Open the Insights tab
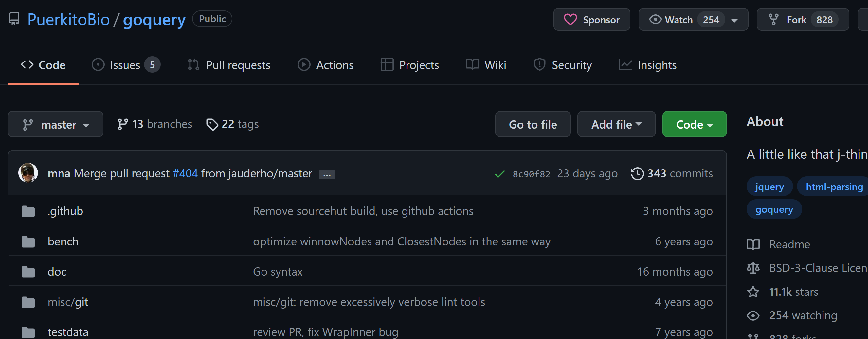Screen dimensions: 868x339 tap(648, 65)
